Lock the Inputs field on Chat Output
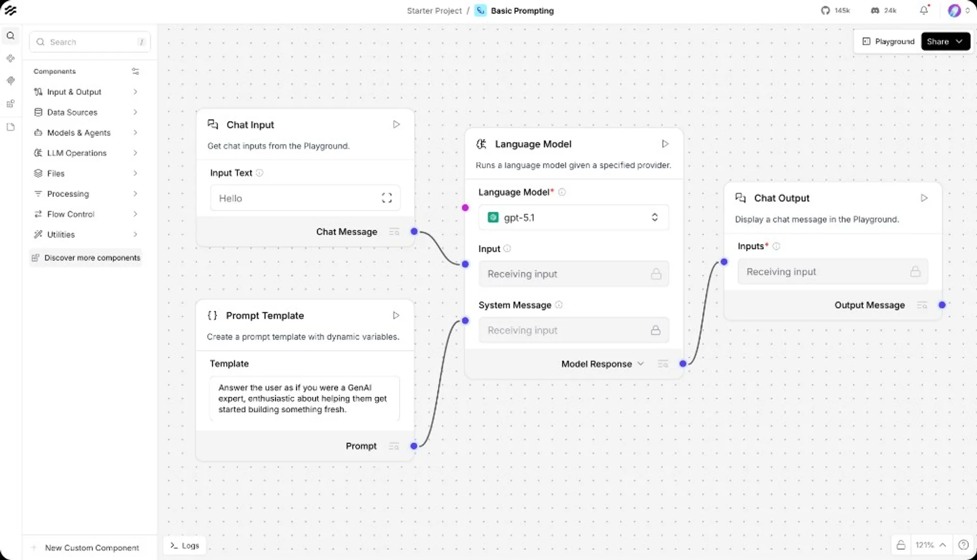Image resolution: width=977 pixels, height=560 pixels. pos(915,272)
